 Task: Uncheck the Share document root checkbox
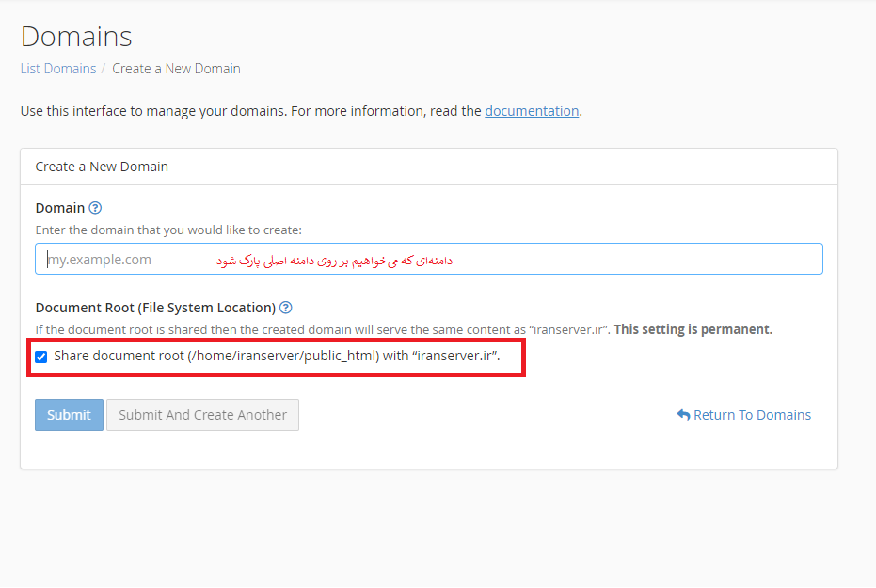41,357
